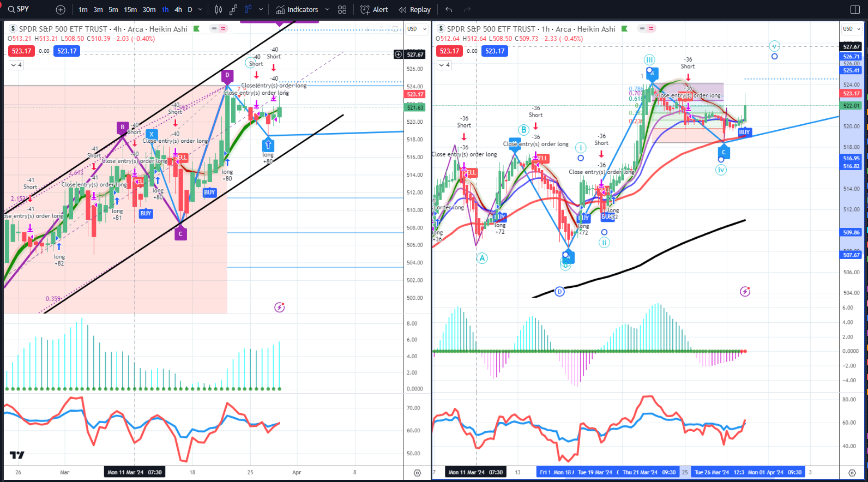868x482 pixels.
Task: Expand the Indicators favorites dropdown arrow
Action: click(x=327, y=10)
